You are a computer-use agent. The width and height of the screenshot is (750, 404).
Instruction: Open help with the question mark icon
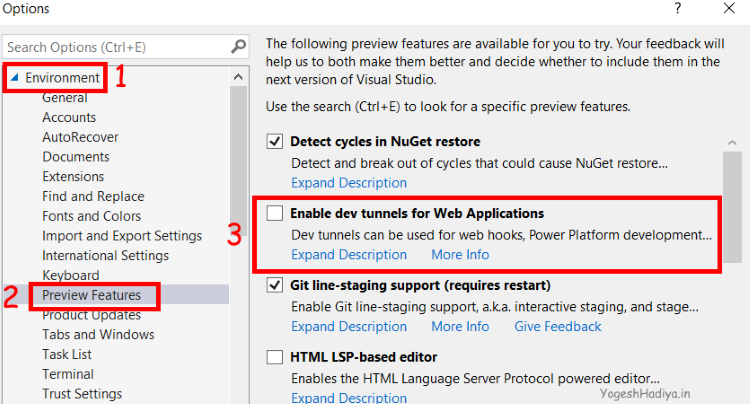point(678,8)
